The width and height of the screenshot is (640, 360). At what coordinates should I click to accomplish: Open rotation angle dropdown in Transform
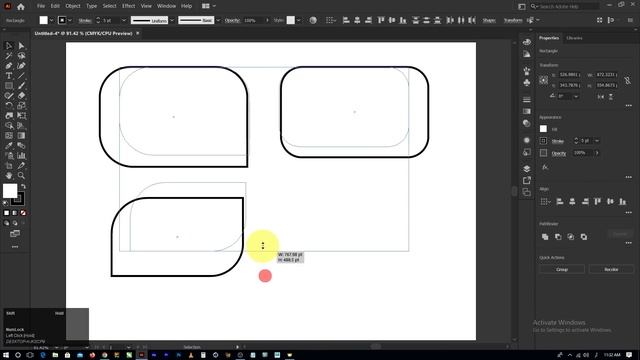coord(576,97)
